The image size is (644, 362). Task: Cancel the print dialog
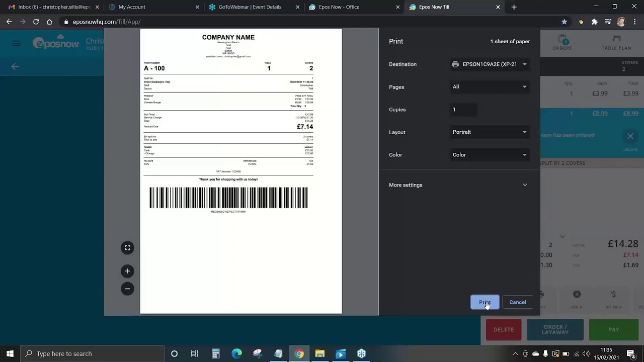coord(517,302)
